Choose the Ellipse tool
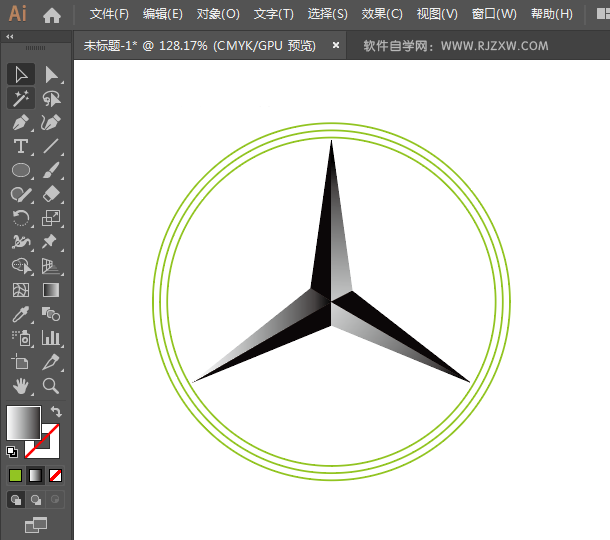 tap(21, 170)
